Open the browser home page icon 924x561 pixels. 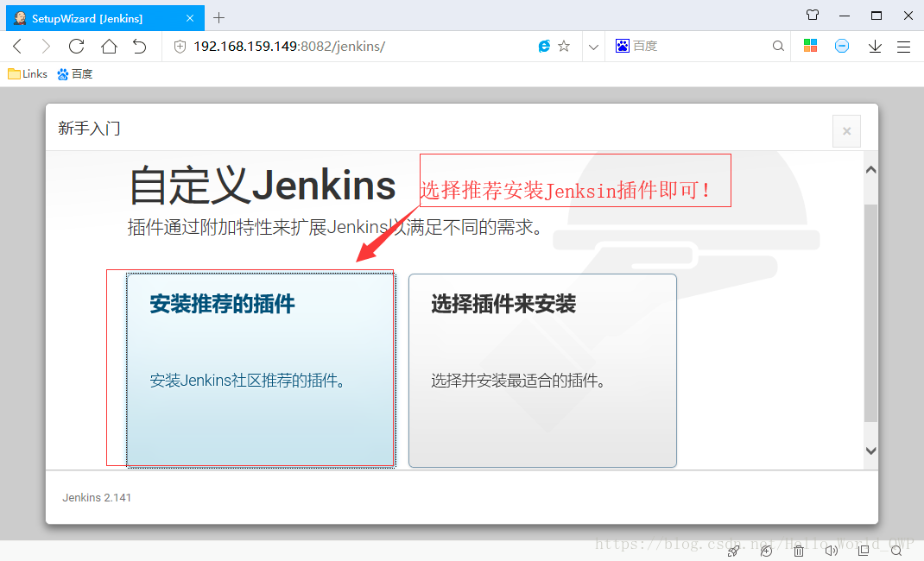[x=109, y=46]
